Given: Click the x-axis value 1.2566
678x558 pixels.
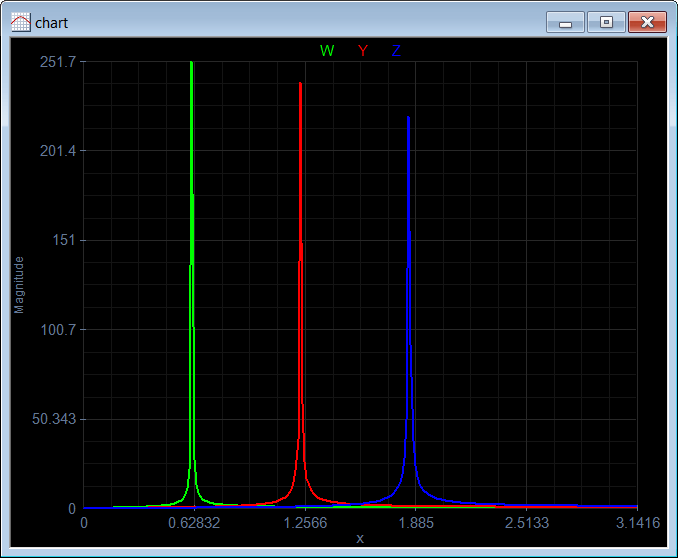Looking at the screenshot, I should 305,523.
